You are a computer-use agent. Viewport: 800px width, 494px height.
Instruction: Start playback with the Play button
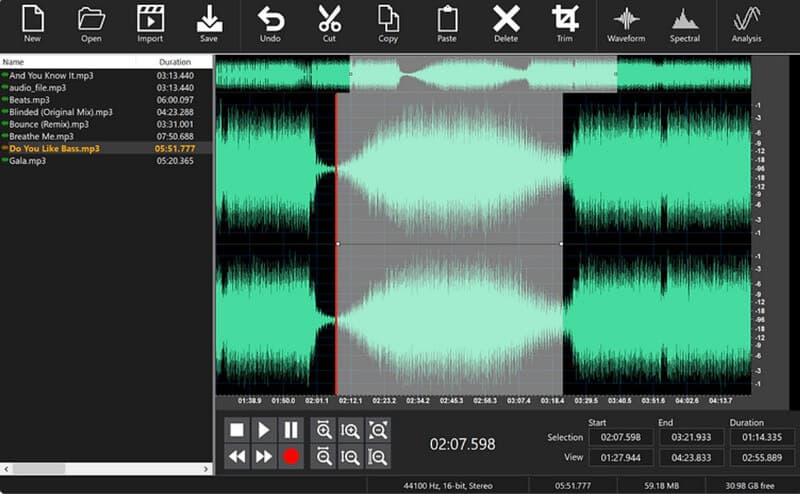pos(264,430)
